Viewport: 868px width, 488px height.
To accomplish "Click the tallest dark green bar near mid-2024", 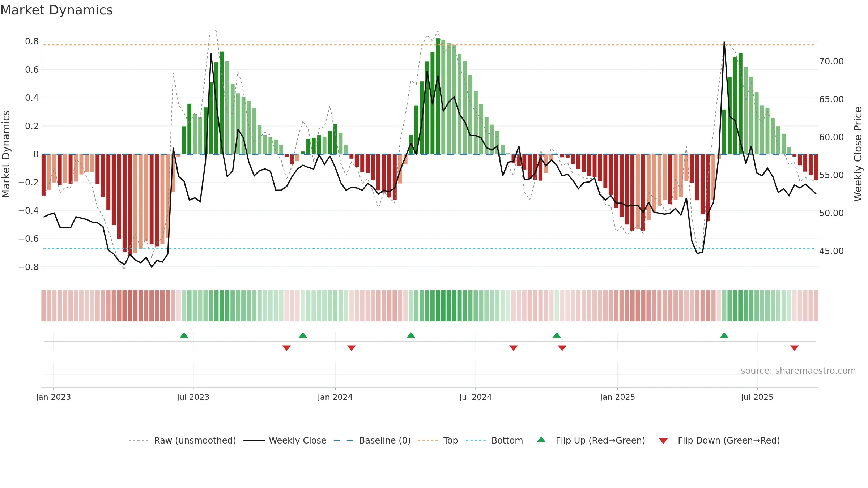I will point(438,96).
